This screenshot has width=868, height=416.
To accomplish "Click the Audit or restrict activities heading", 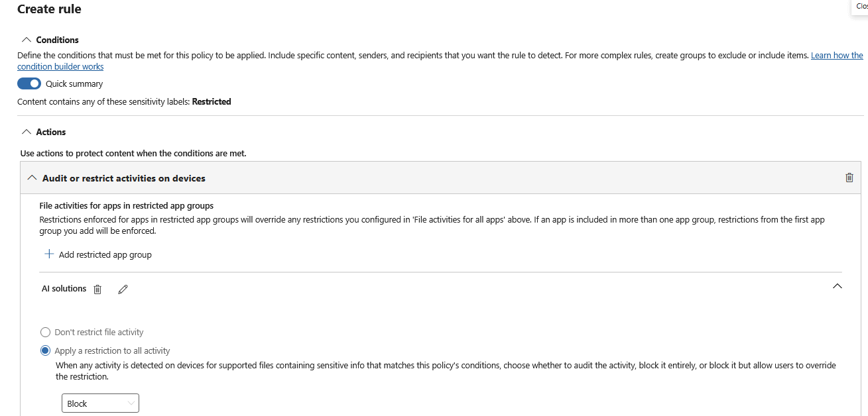I will [124, 178].
